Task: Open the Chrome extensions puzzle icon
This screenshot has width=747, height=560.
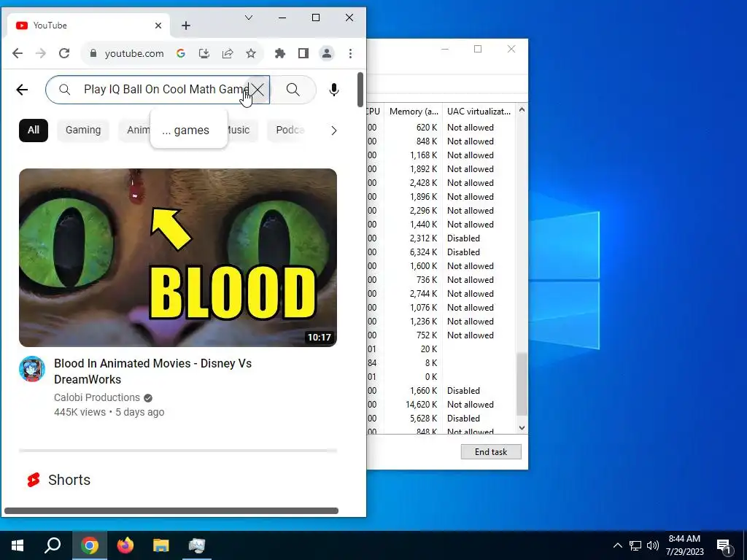Action: point(280,53)
